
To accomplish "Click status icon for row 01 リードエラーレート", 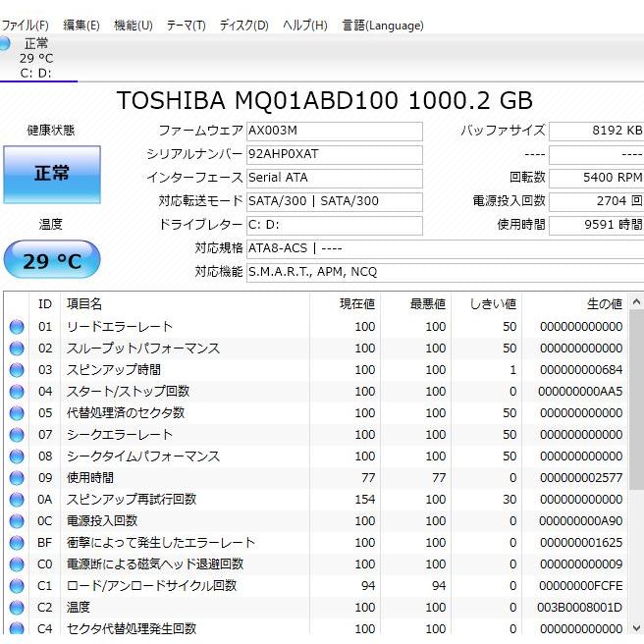I will (17, 327).
